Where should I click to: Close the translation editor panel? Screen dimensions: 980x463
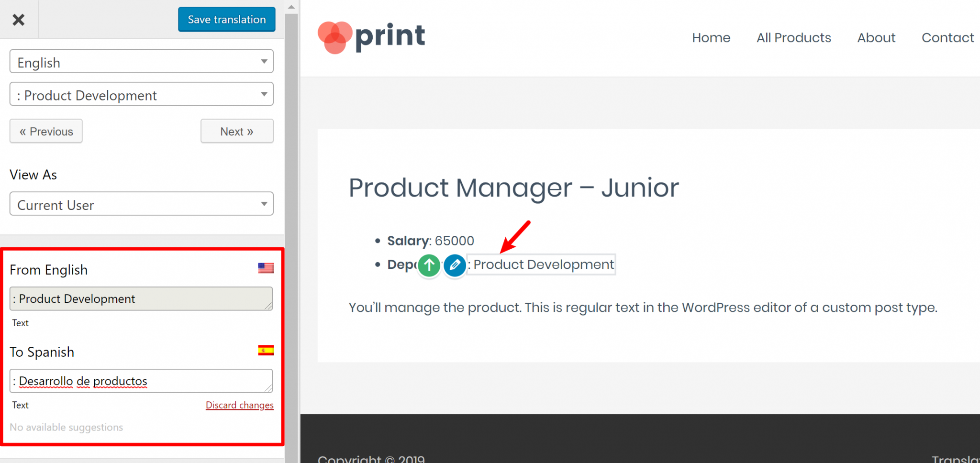[19, 20]
